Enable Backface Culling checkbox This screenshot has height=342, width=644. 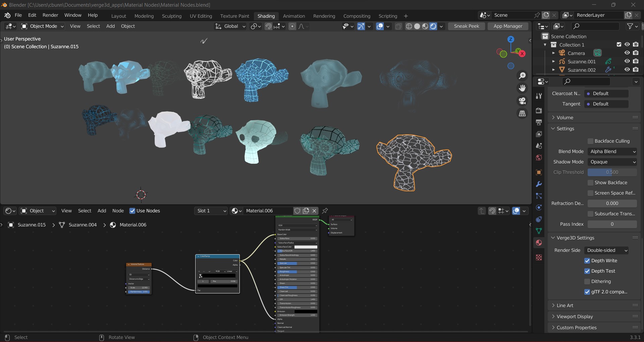pyautogui.click(x=591, y=141)
